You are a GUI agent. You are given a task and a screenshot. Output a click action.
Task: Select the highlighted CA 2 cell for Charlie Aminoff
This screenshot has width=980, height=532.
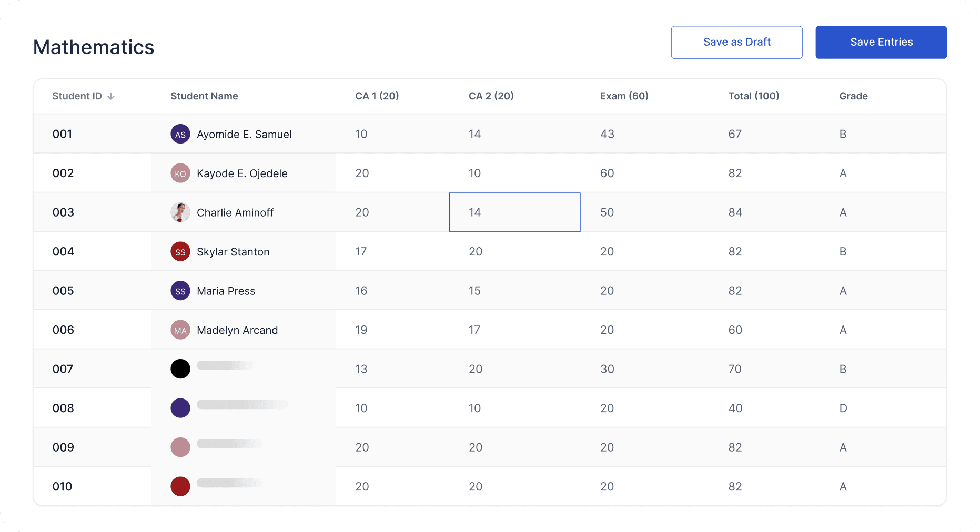coord(514,212)
